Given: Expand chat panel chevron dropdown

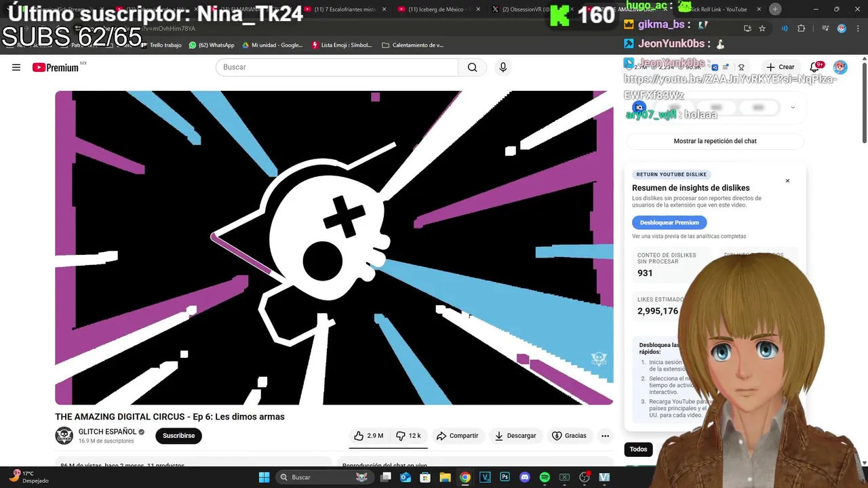Looking at the screenshot, I should point(793,107).
